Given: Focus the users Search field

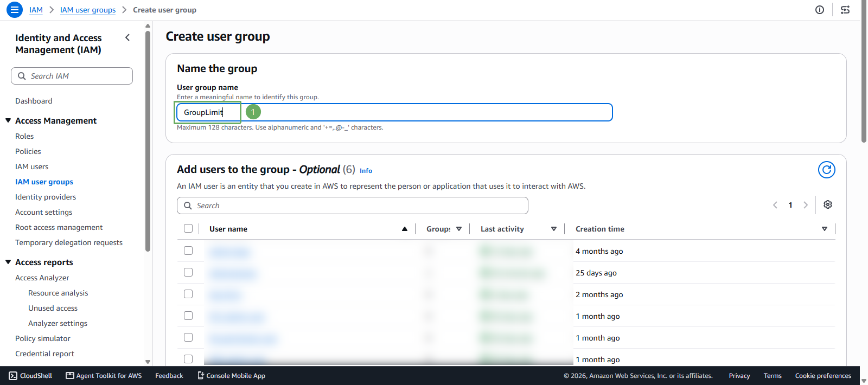Looking at the screenshot, I should coord(353,206).
